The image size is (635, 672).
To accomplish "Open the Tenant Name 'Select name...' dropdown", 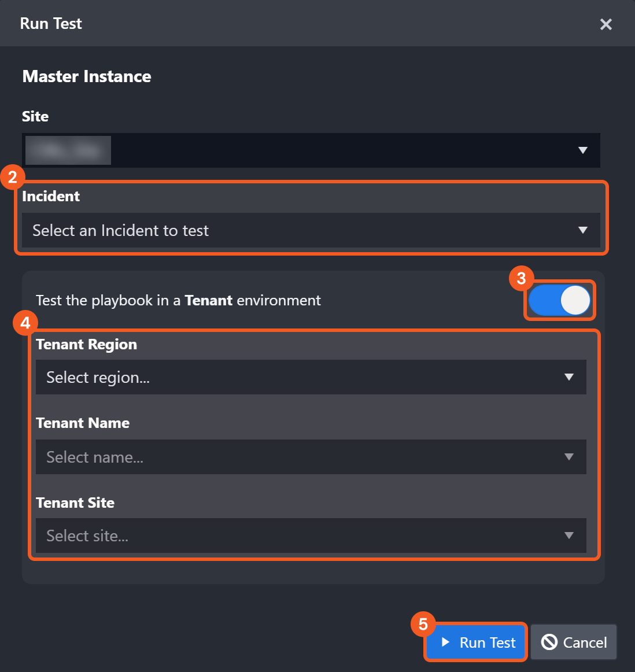I will (301, 457).
